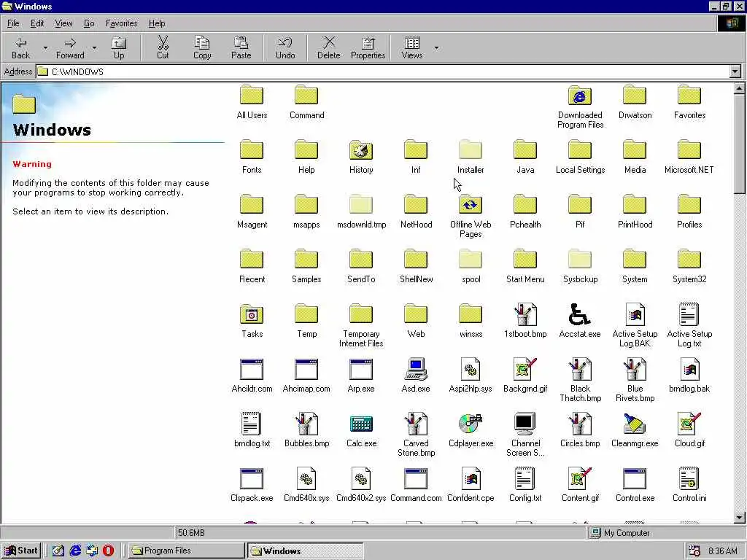
Task: Select the Temporary Internet Files folder
Action: [x=360, y=314]
